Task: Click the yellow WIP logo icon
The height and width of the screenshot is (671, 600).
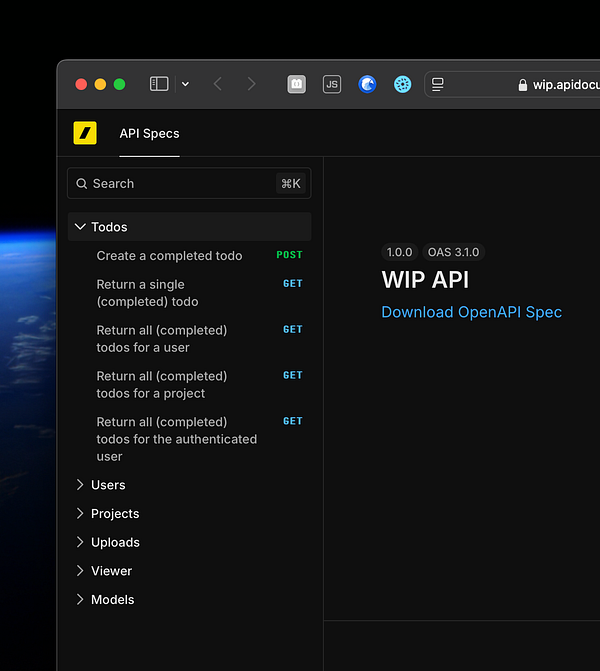Action: 85,133
